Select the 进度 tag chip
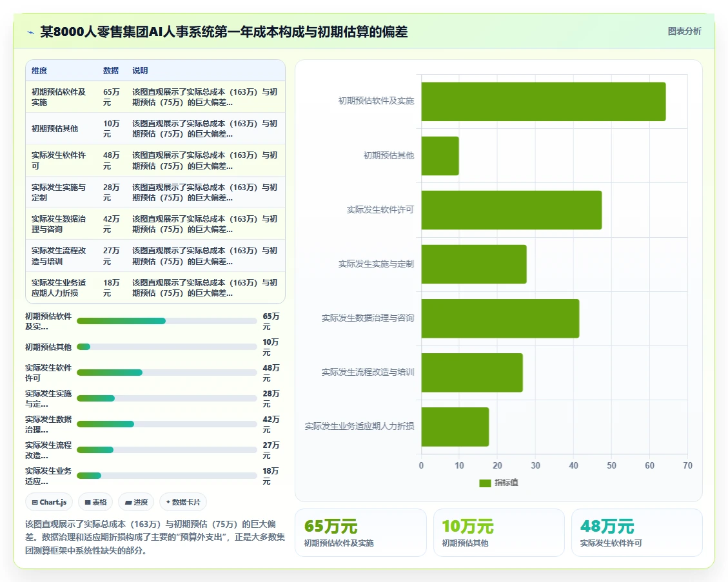This screenshot has width=728, height=582. coord(137,502)
